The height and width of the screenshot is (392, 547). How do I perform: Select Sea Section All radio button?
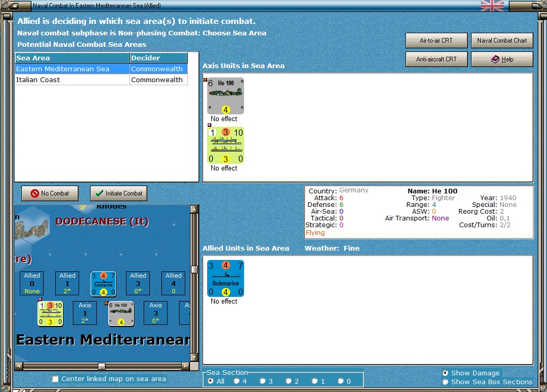(x=210, y=381)
